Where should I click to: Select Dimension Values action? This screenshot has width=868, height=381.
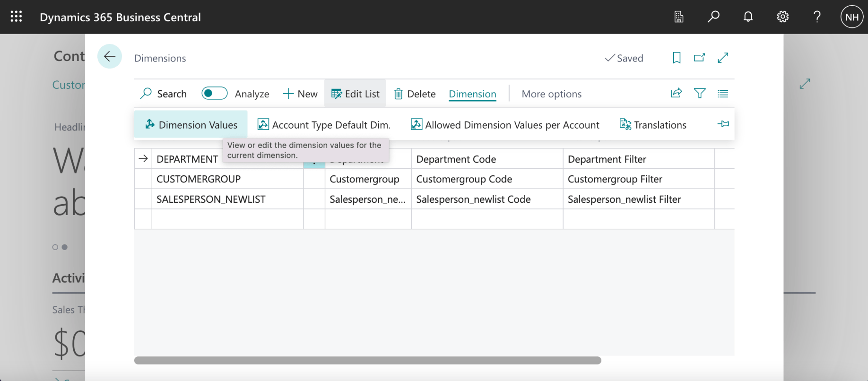pyautogui.click(x=191, y=125)
